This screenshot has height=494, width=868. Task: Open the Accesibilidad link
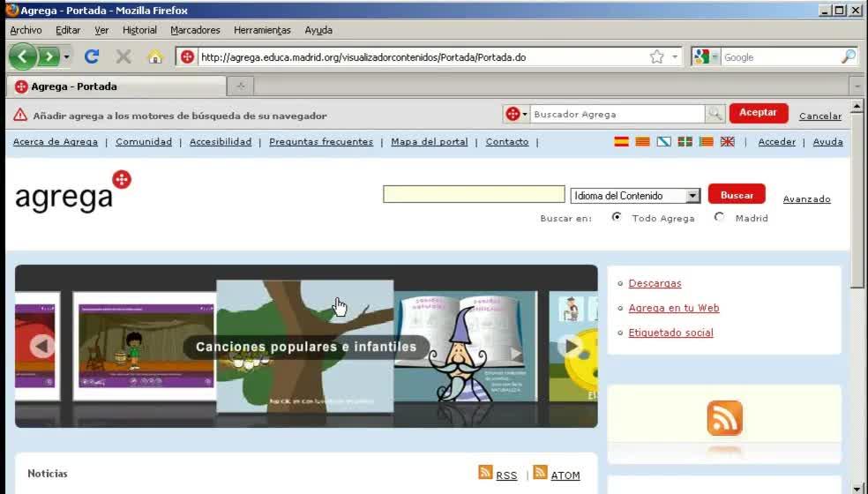point(221,142)
